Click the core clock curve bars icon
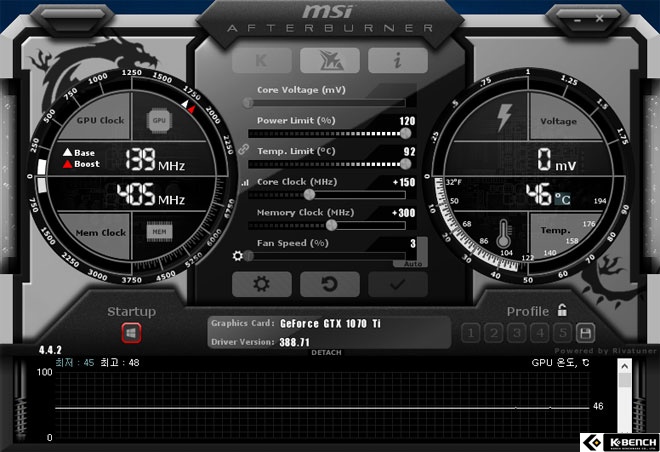Viewport: 660px width, 452px height. 245,183
